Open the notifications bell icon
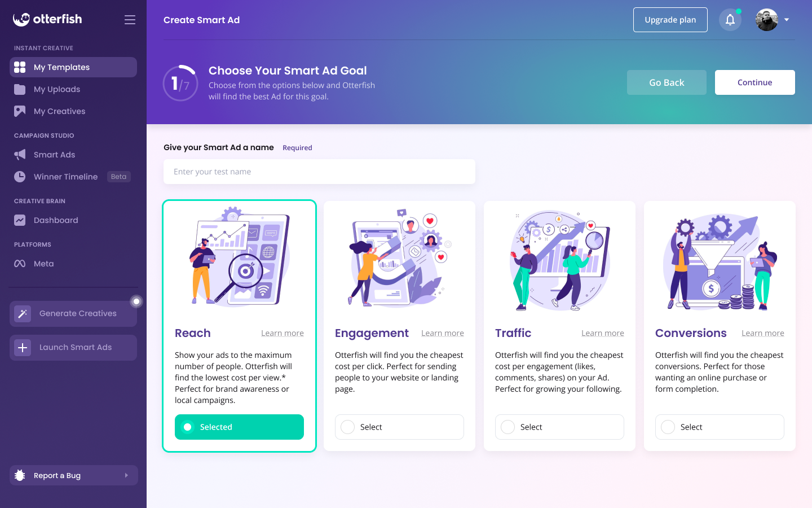Viewport: 812px width, 508px height. click(x=730, y=20)
